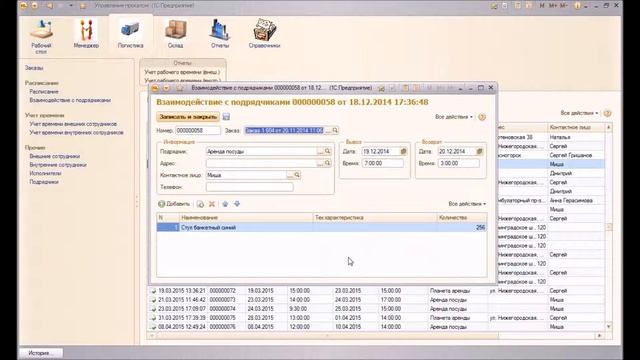Click the copy row icon next to Добавить
Viewport: 640px width, 360px height.
pos(200,204)
